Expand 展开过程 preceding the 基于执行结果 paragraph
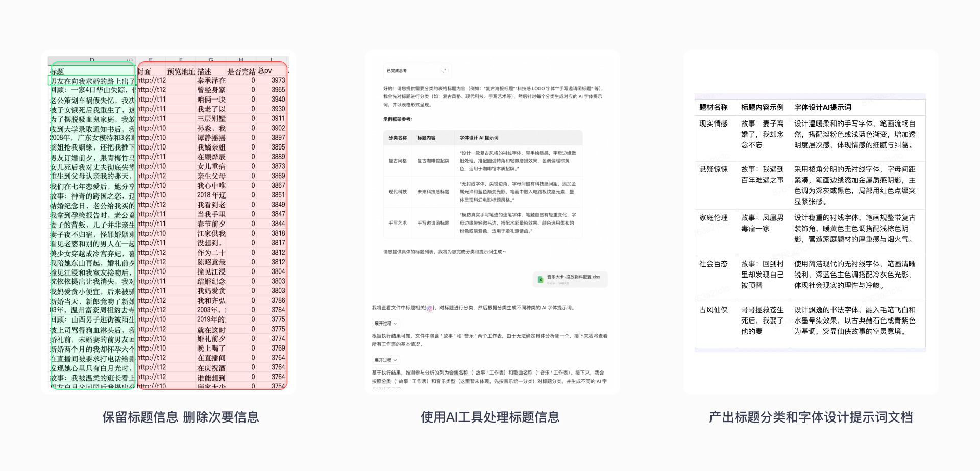This screenshot has height=471, width=980. (x=385, y=360)
